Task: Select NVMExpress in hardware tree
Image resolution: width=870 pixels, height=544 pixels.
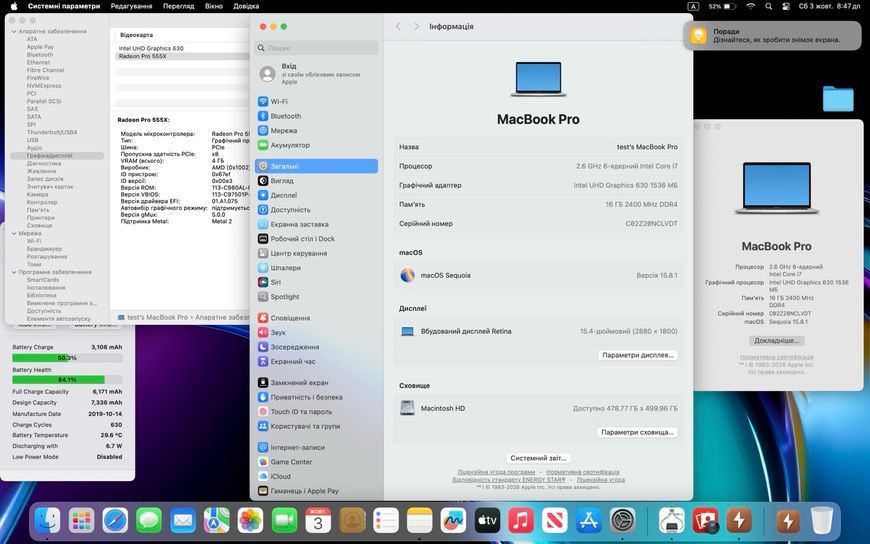Action: tap(44, 86)
